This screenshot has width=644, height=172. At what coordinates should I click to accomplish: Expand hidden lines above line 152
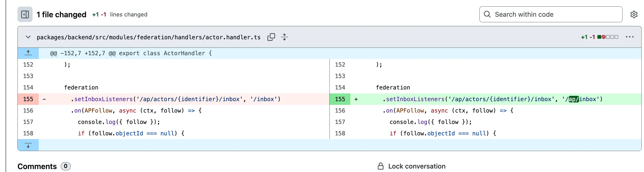pos(28,53)
